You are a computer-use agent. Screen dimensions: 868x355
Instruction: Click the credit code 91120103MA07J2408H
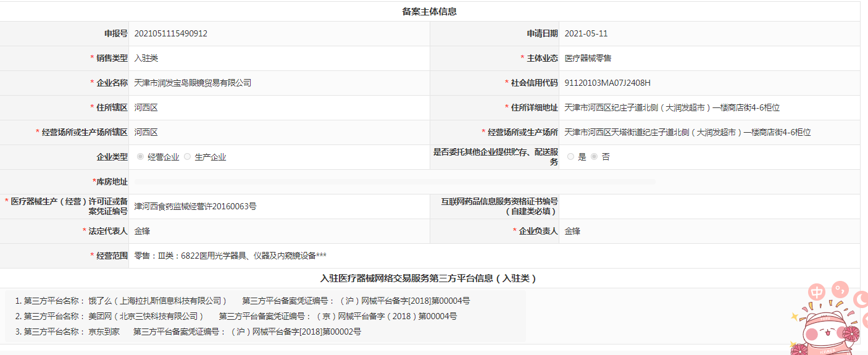607,83
